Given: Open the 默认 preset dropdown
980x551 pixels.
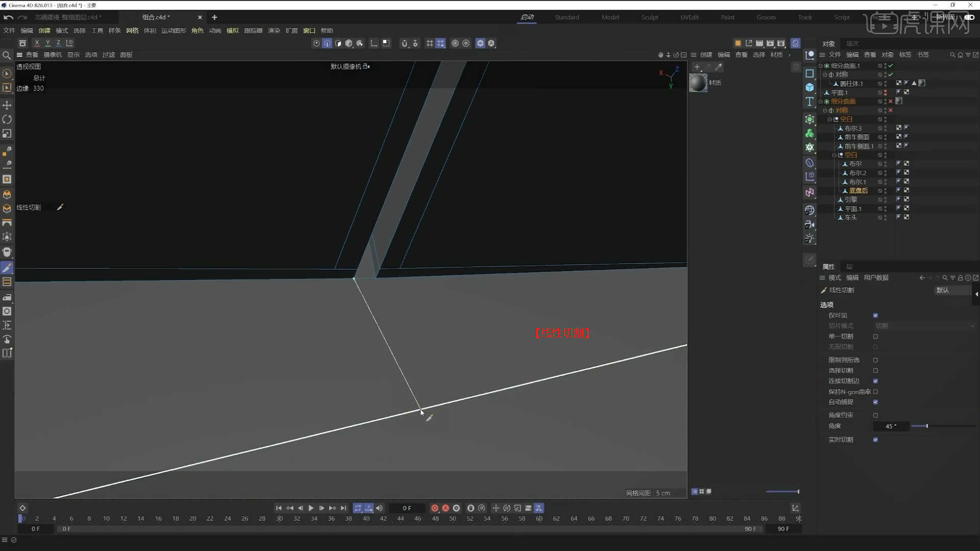Looking at the screenshot, I should (x=952, y=290).
